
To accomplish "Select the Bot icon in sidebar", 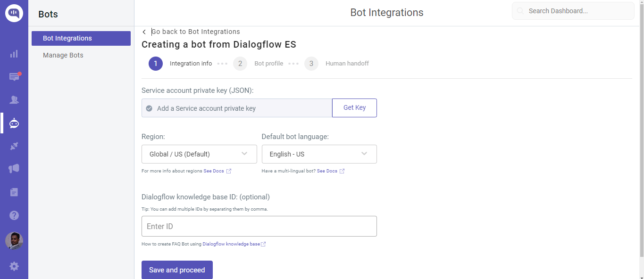I will click(14, 123).
